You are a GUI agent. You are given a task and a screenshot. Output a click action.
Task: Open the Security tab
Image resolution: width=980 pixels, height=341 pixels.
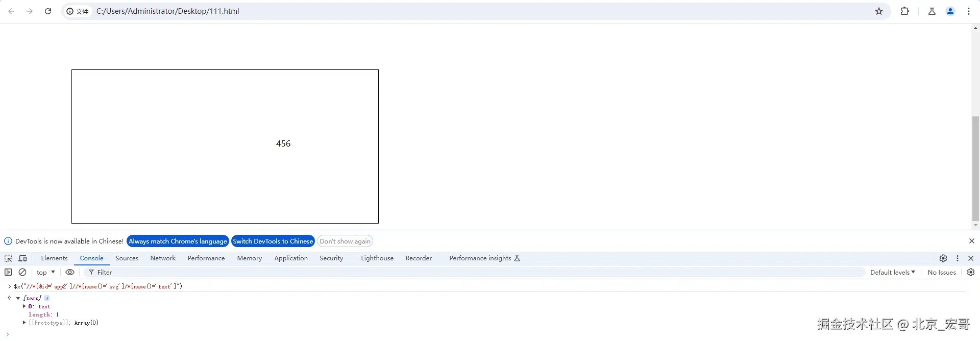pos(331,258)
